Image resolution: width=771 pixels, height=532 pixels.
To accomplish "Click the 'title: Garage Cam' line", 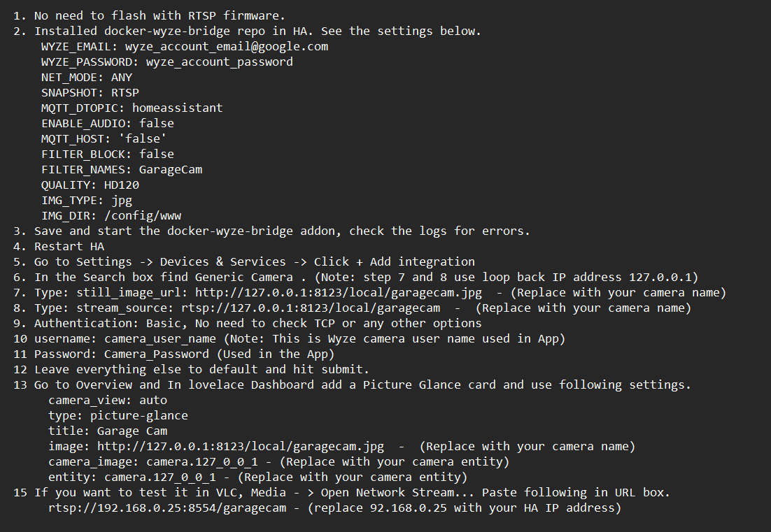I will [107, 431].
